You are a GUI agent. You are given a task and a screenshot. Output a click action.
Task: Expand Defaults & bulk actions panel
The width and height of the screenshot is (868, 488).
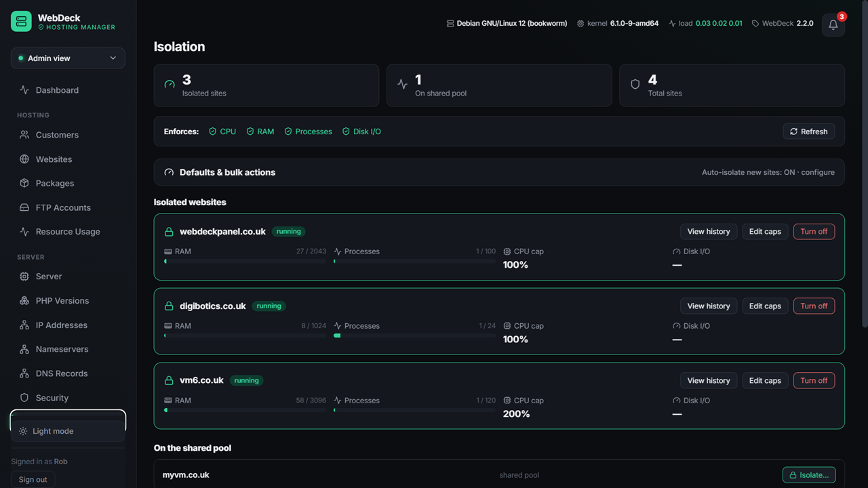499,172
